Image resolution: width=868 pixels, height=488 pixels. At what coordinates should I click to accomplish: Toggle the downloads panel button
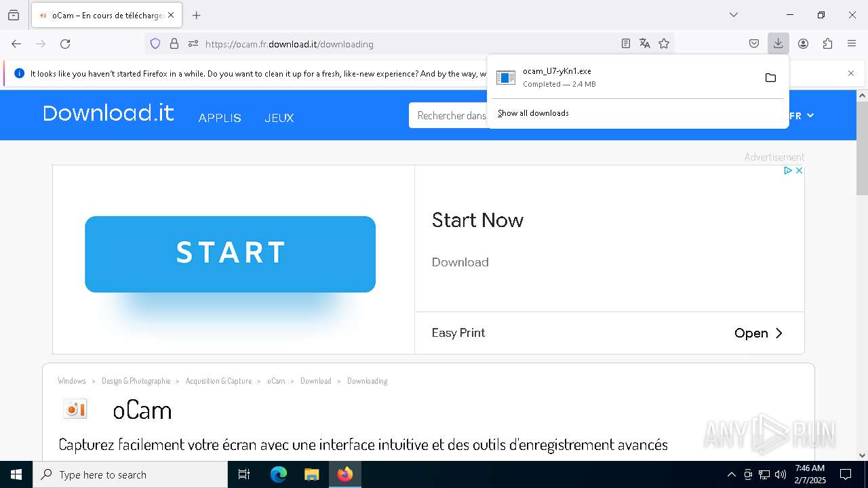click(x=778, y=44)
